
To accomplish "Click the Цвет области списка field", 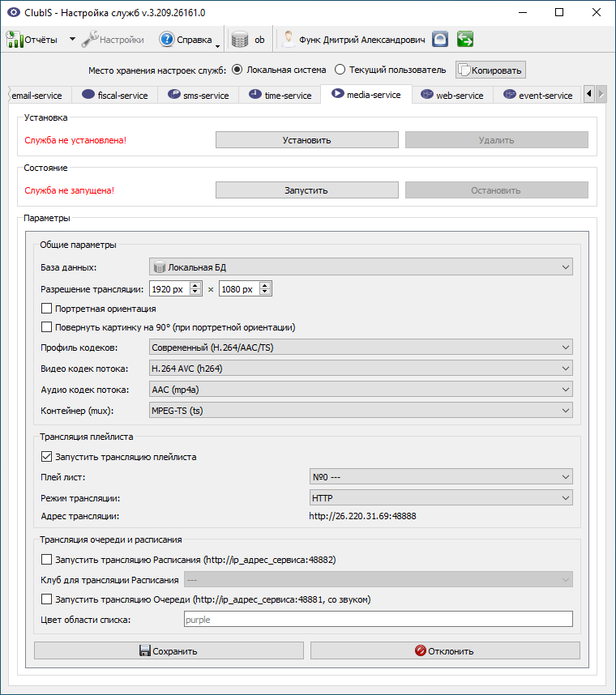I will tap(379, 619).
